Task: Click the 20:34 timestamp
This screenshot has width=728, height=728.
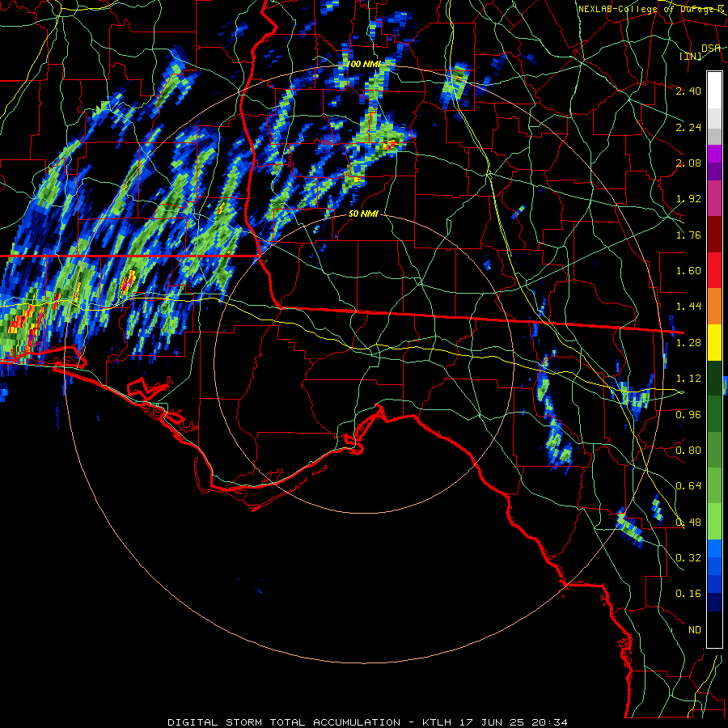Action: tap(550, 722)
